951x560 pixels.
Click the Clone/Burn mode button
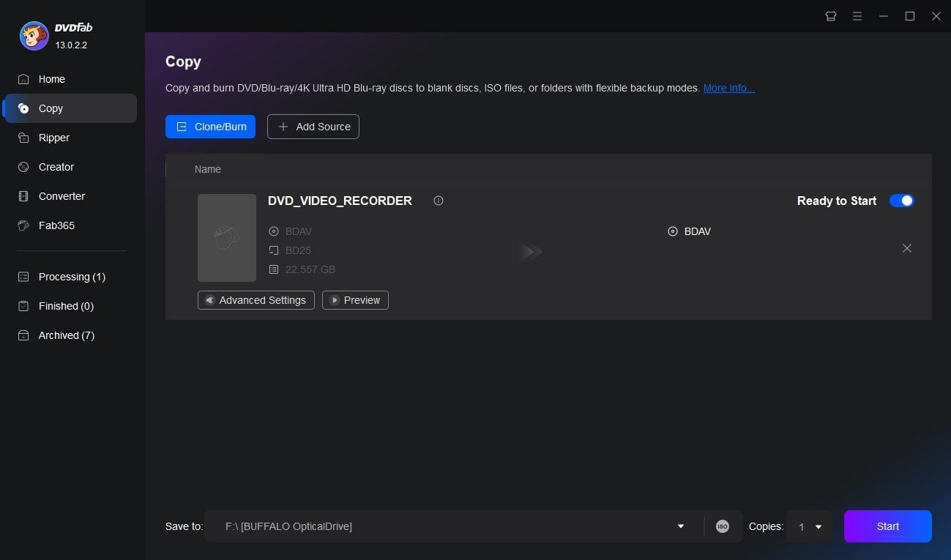[x=210, y=127]
